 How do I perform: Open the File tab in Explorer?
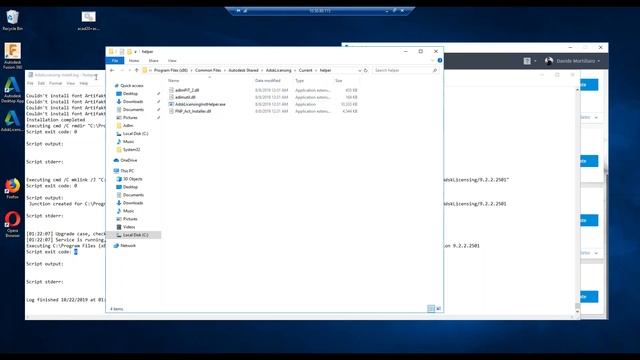pos(115,60)
